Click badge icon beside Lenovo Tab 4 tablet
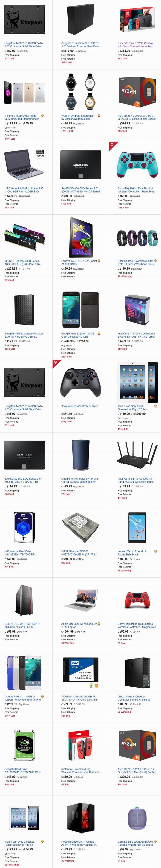This screenshot has height=868, width=161. coord(155,551)
